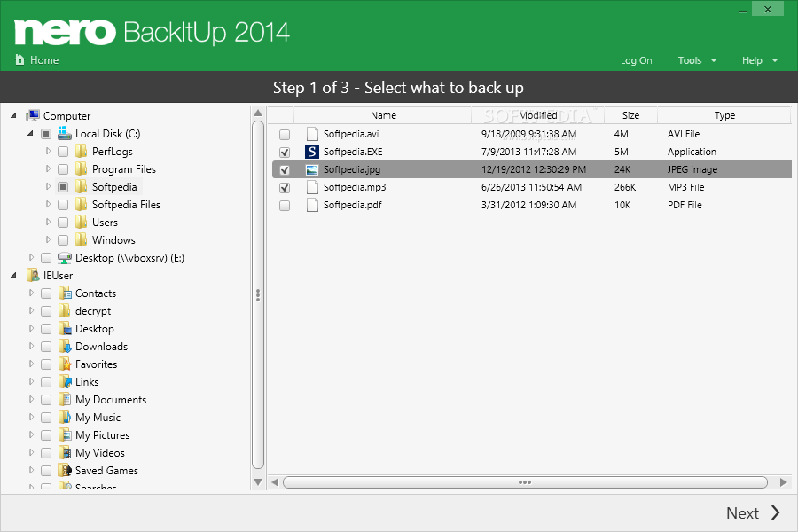The width and height of the screenshot is (798, 532).
Task: Go to Home in the header
Action: click(36, 60)
